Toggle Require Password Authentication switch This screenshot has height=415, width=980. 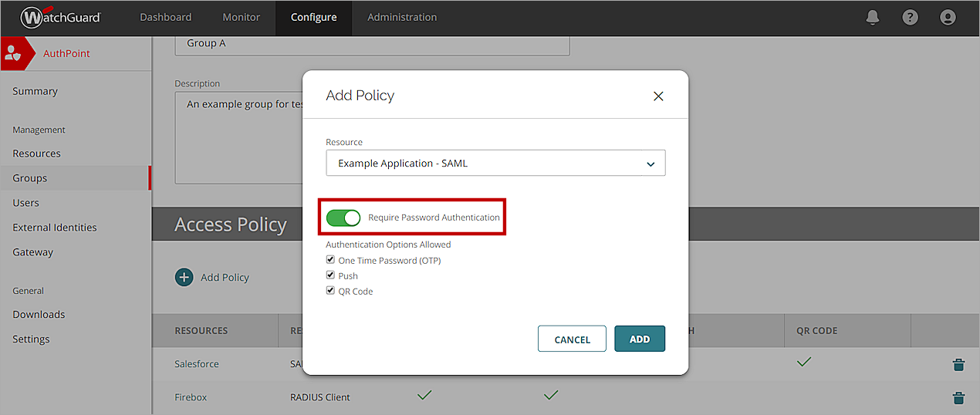click(x=343, y=218)
